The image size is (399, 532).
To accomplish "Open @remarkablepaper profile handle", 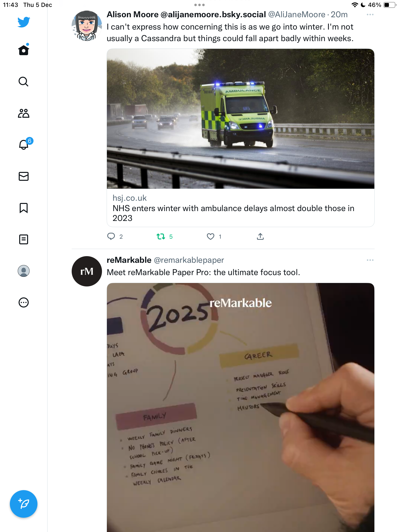I will tap(189, 260).
